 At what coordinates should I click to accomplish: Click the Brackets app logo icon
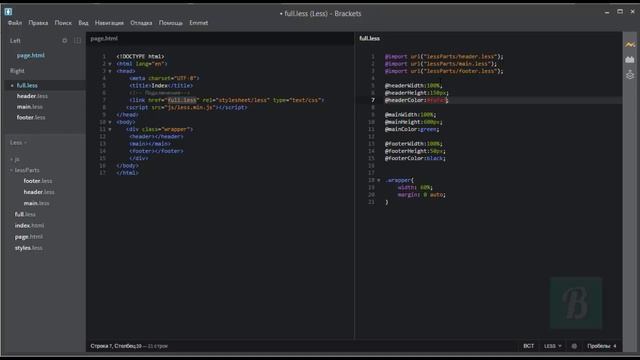coord(8,12)
